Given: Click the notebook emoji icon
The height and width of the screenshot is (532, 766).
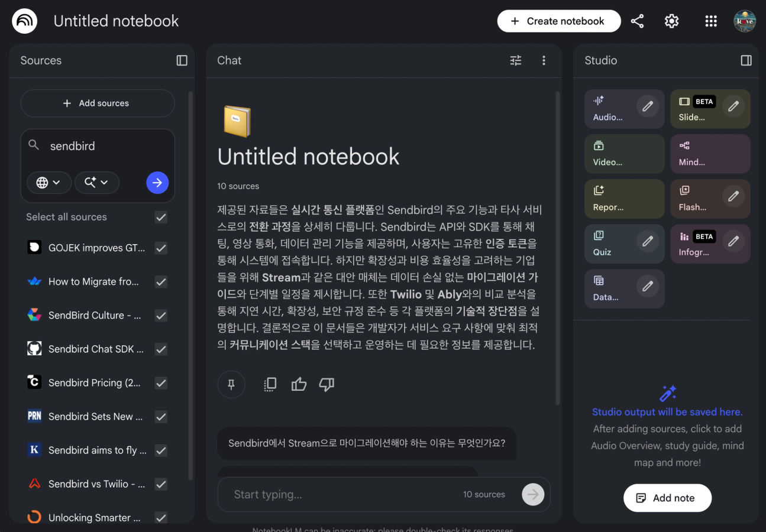Looking at the screenshot, I should 237,121.
